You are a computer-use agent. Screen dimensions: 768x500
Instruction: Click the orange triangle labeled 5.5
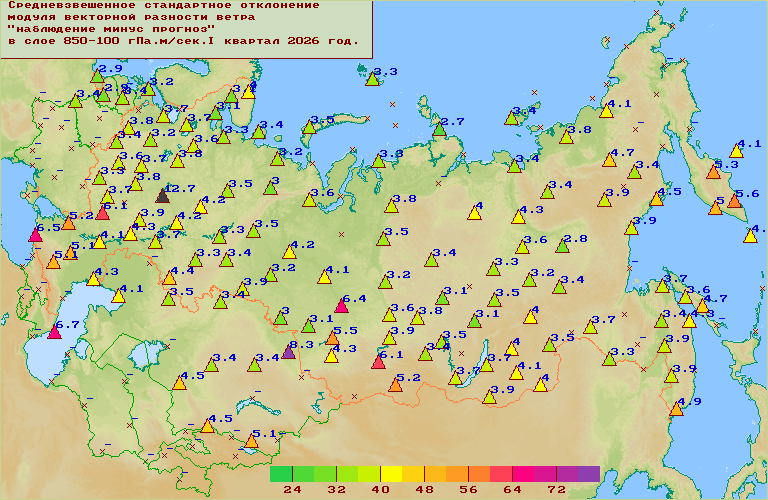333,338
